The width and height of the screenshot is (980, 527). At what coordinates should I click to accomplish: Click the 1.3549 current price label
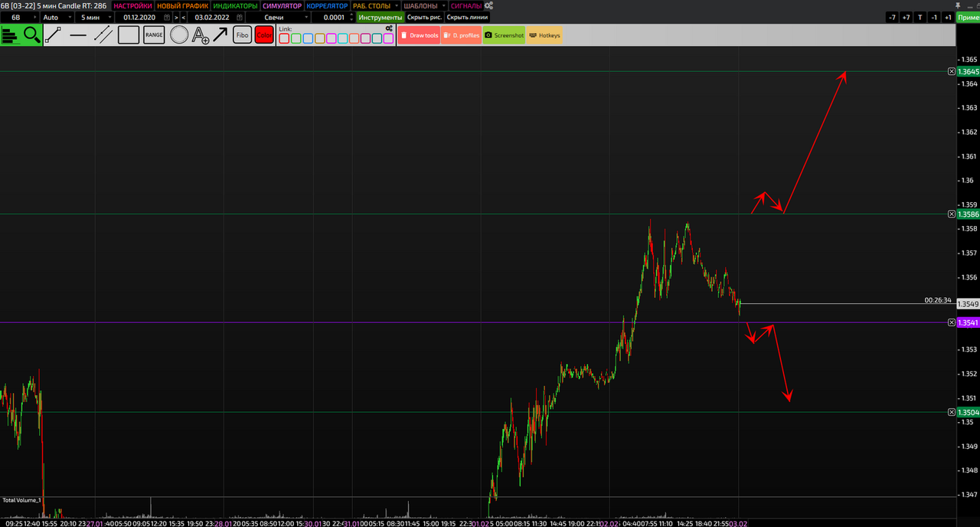pyautogui.click(x=968, y=303)
